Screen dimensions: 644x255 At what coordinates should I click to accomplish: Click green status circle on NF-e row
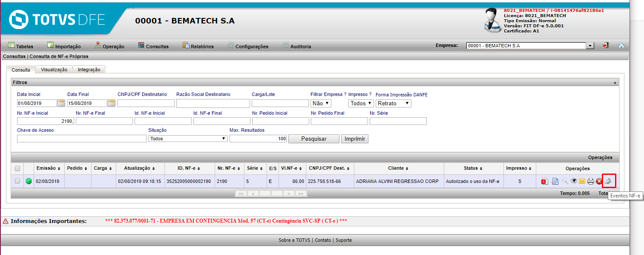click(x=29, y=181)
